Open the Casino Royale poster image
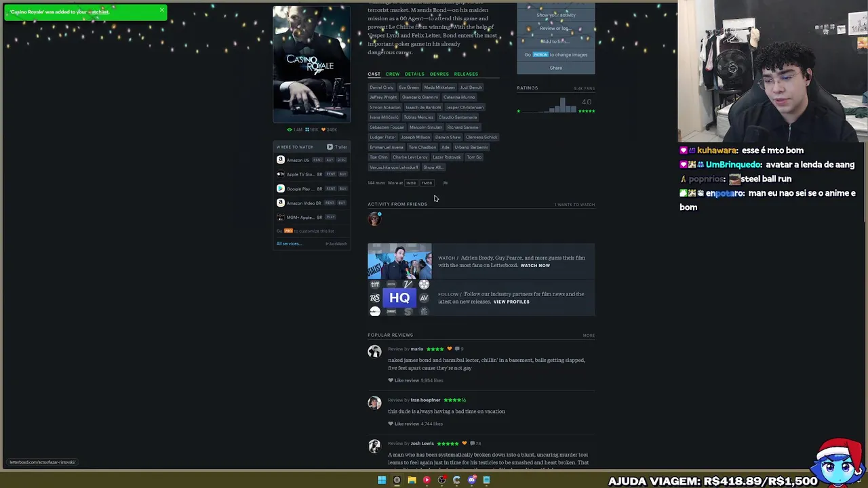 click(x=311, y=64)
